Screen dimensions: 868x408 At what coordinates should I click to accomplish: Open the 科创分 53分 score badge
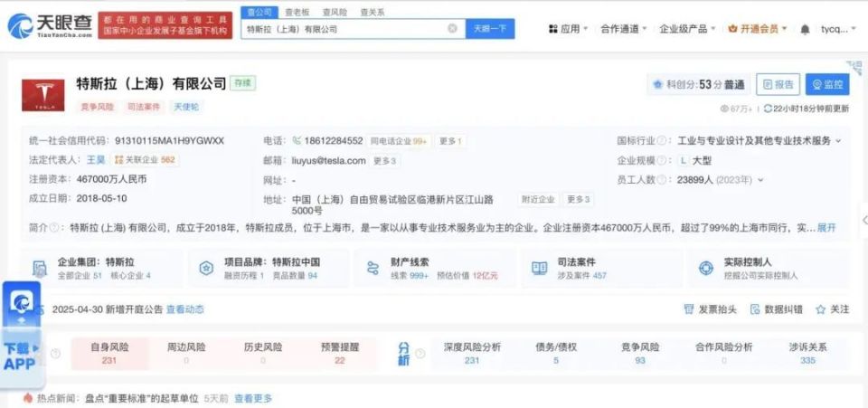(x=699, y=85)
